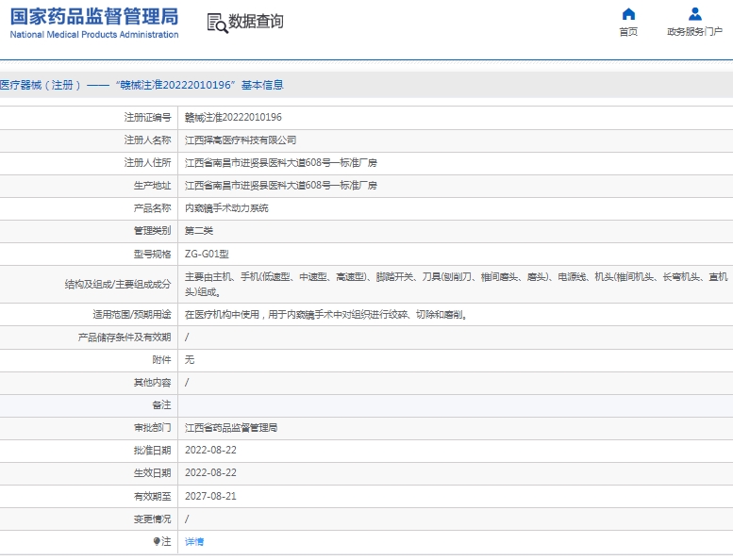Screen dimensions: 733x560
Task: Click the 批准日期 value 2022-08-22
Action: (210, 451)
